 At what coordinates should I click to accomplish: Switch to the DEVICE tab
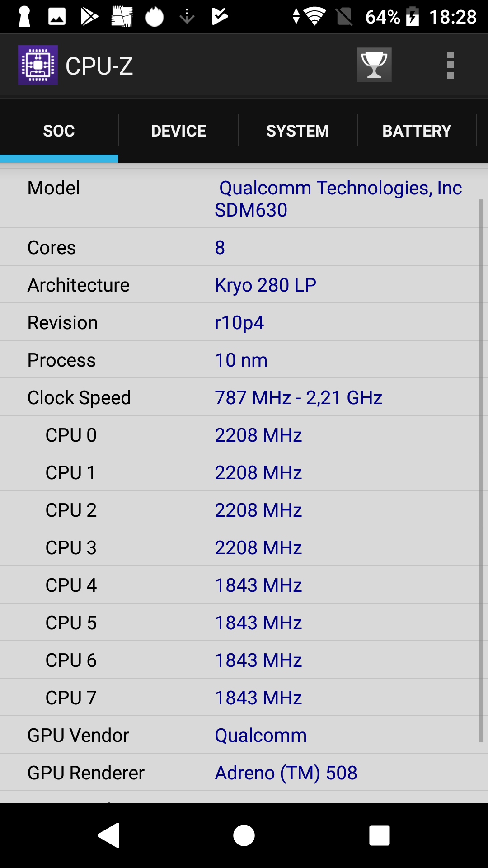pyautogui.click(x=178, y=131)
